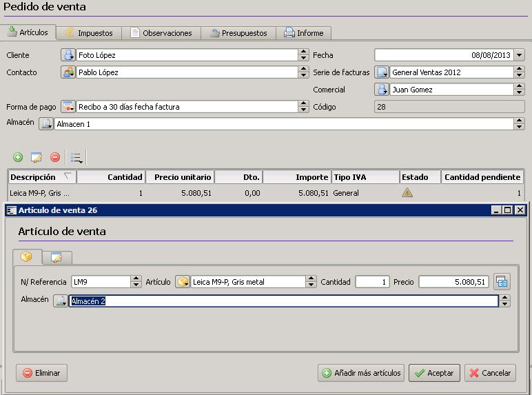Open the Comercial lookup icon
Screen dimensions: 532x395
coord(382,90)
